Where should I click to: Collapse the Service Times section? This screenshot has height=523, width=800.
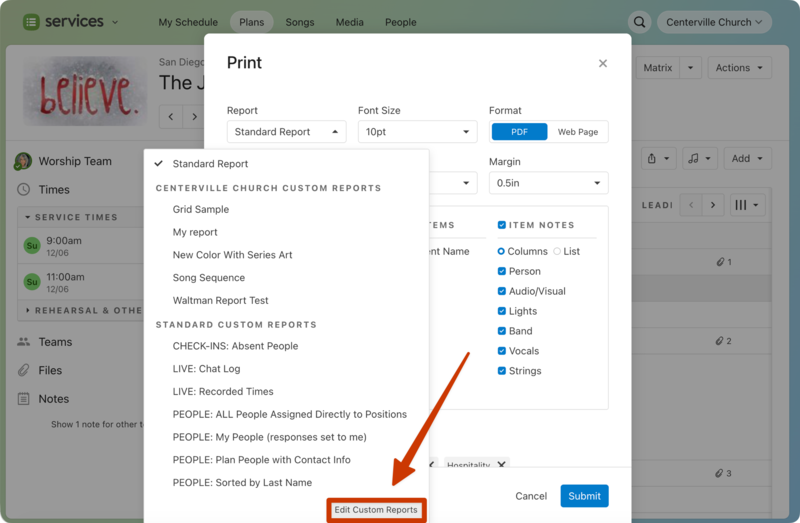[x=28, y=217]
